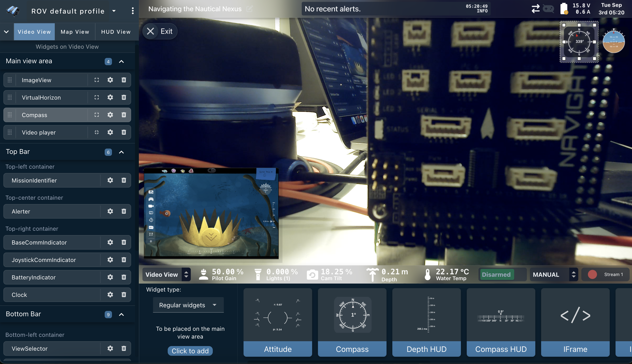Collapse the Main view area section
The height and width of the screenshot is (364, 632).
(x=122, y=61)
